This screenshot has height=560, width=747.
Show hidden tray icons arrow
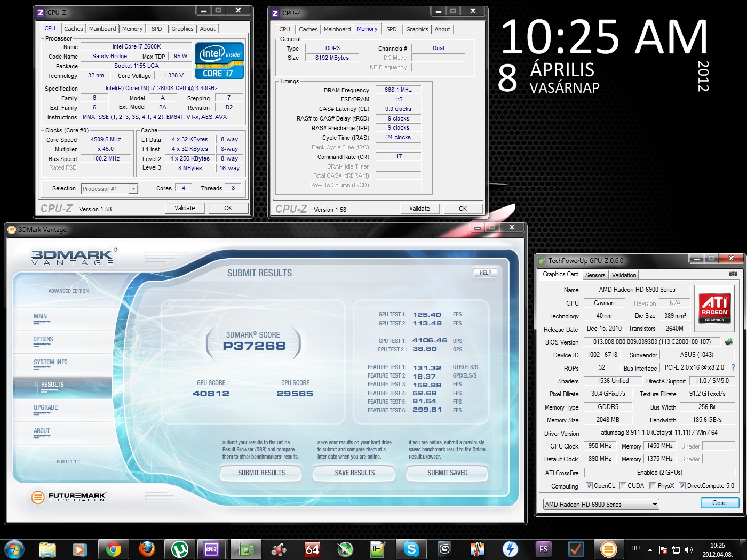tap(650, 550)
